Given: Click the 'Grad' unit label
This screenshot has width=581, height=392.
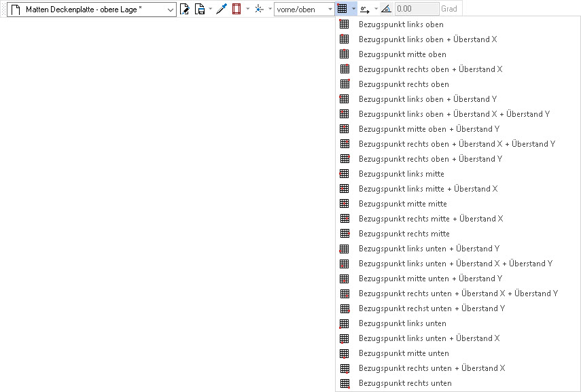Looking at the screenshot, I should pos(449,9).
